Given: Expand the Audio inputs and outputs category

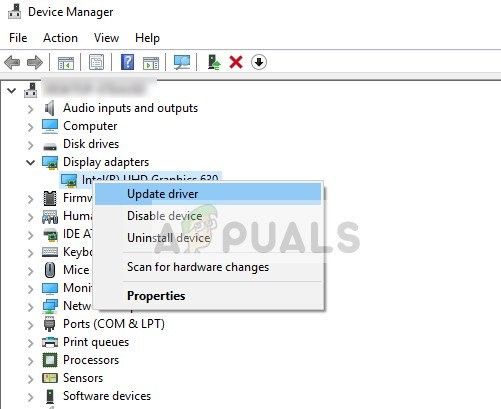Looking at the screenshot, I should tap(30, 109).
